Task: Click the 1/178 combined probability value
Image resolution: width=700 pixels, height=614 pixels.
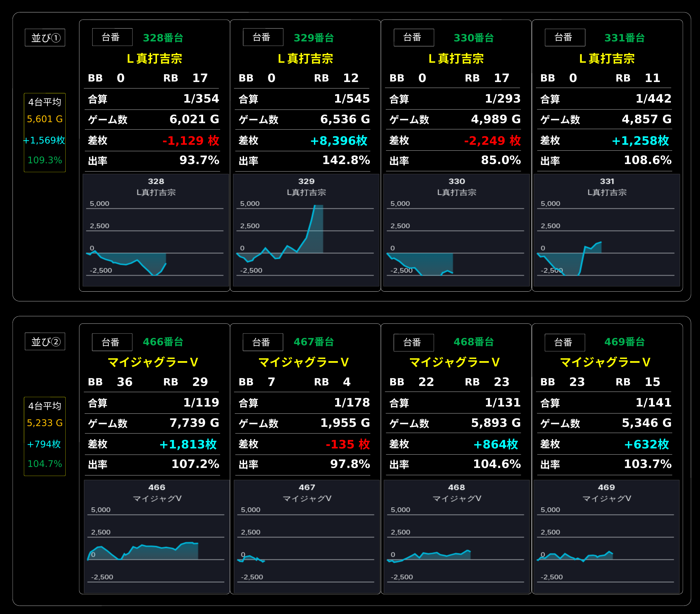Action: (352, 402)
